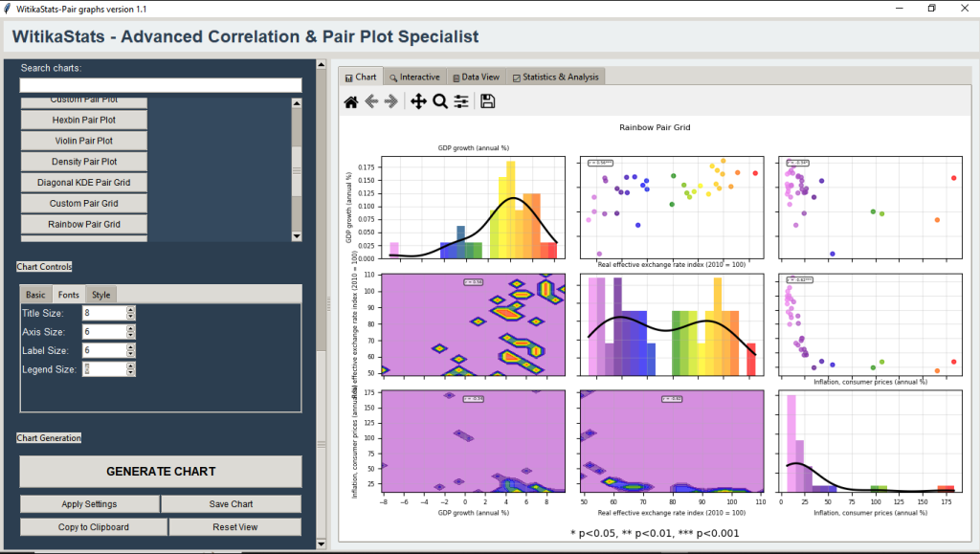980x554 pixels.
Task: Click left panel scrollbar down arrow
Action: (x=322, y=544)
